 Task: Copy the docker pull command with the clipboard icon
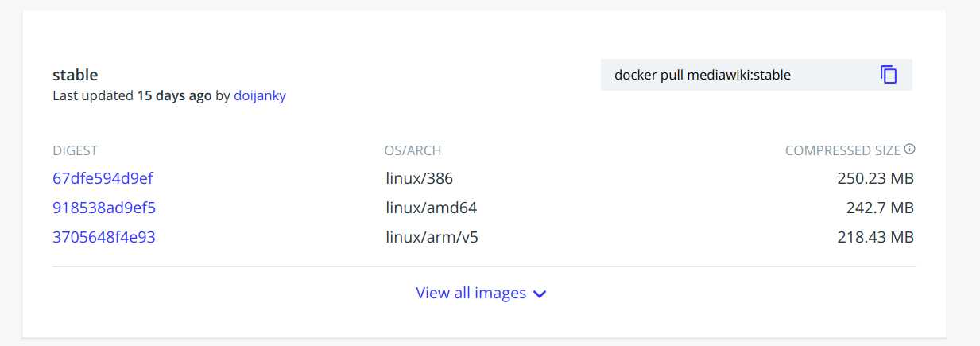(x=888, y=75)
